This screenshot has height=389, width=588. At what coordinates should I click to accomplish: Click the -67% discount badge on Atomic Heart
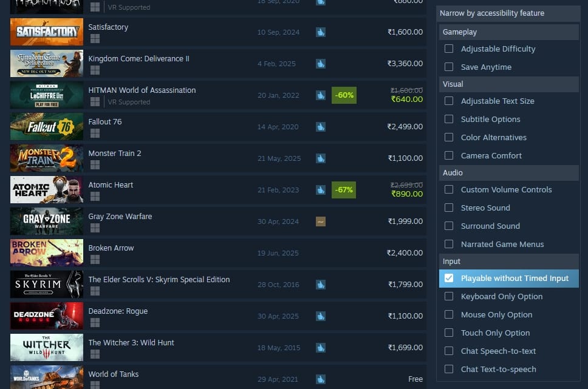click(344, 190)
